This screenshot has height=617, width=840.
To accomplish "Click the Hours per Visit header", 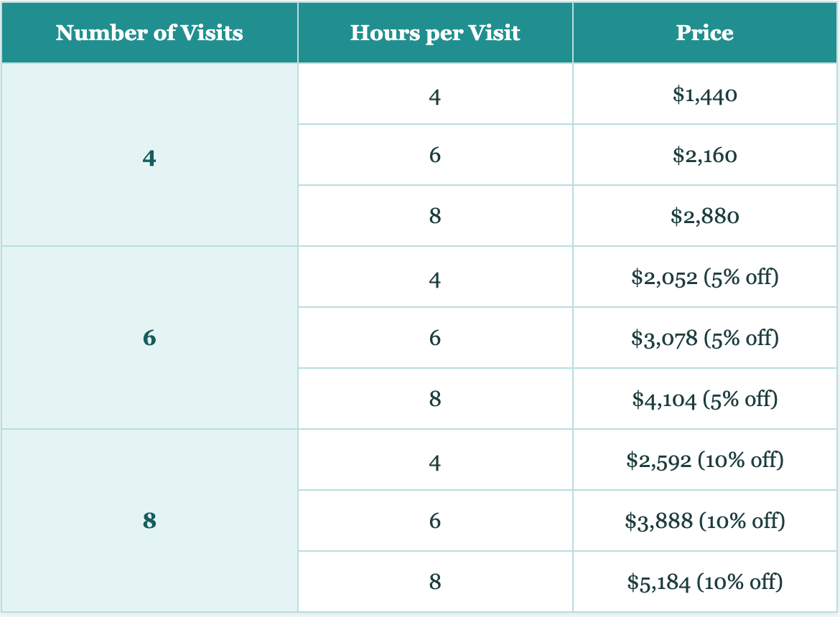I will (435, 32).
